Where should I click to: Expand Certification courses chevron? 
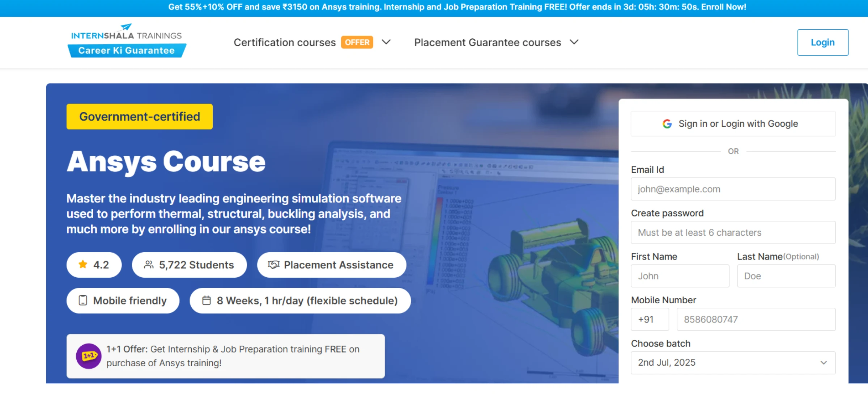[386, 42]
